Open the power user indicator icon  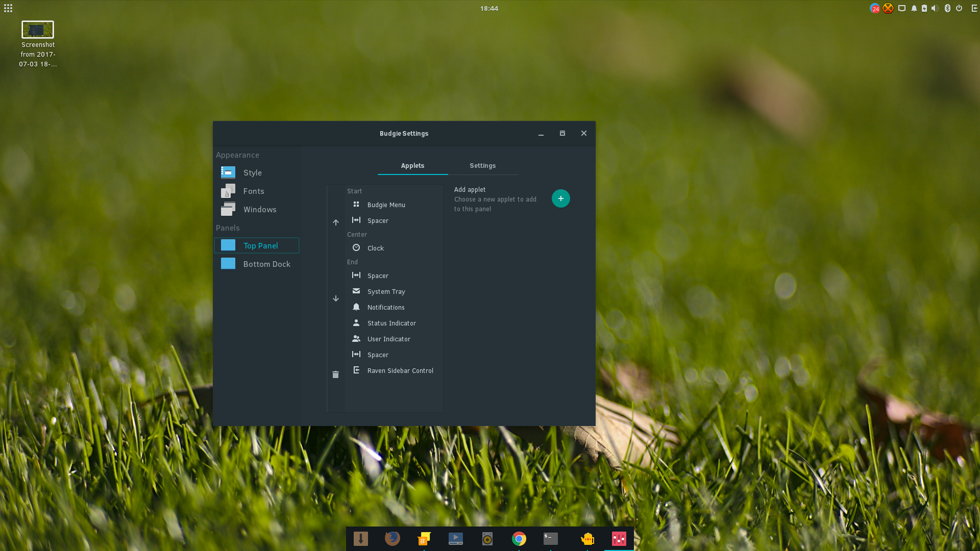point(959,8)
